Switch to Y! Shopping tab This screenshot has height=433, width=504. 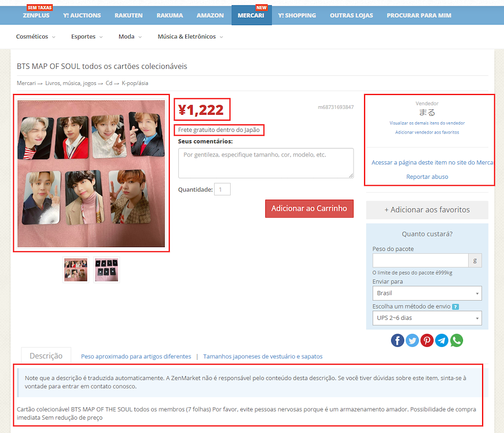[x=297, y=15]
